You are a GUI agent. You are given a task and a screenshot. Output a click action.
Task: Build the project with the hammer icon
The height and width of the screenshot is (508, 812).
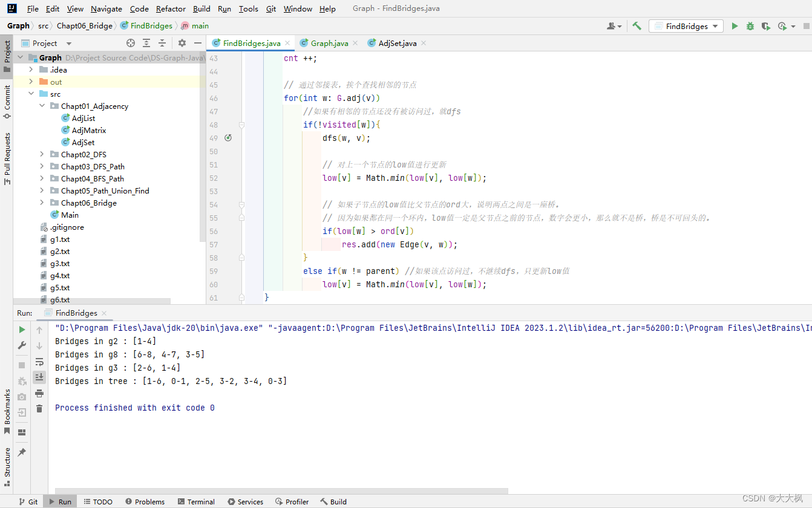tap(637, 26)
